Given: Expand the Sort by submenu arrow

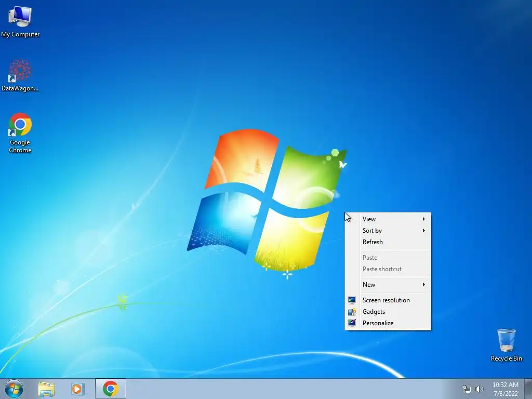Looking at the screenshot, I should pos(424,231).
